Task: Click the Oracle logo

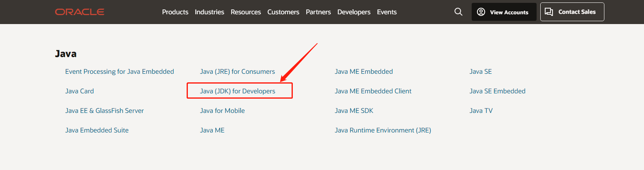Action: coord(80,12)
